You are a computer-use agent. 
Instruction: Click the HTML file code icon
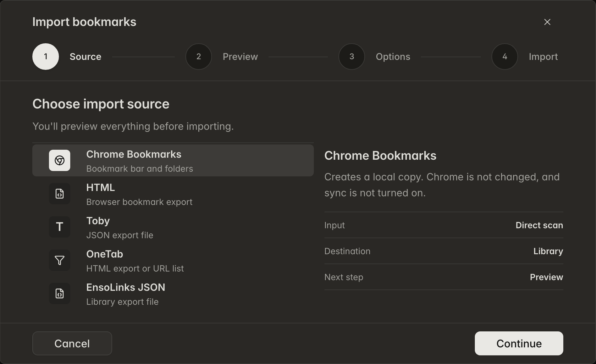tap(60, 194)
